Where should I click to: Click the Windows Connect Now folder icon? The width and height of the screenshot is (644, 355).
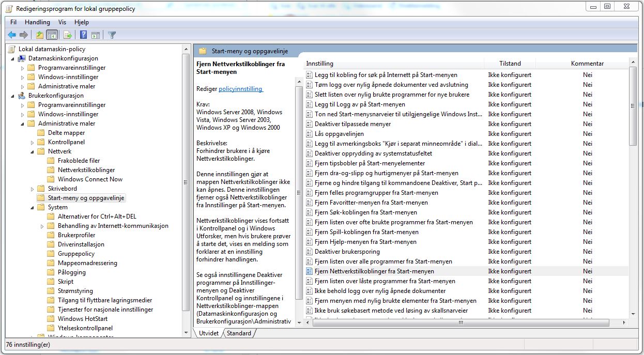(51, 179)
